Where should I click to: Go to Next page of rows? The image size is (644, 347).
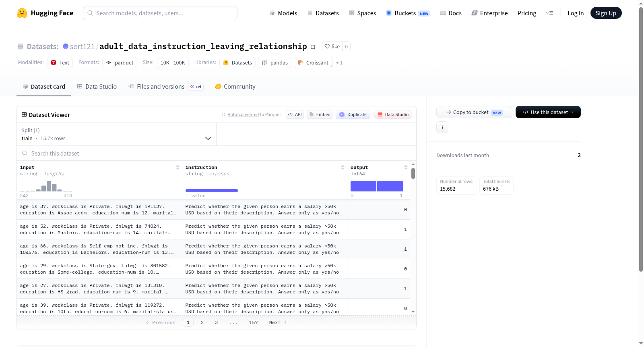278,322
